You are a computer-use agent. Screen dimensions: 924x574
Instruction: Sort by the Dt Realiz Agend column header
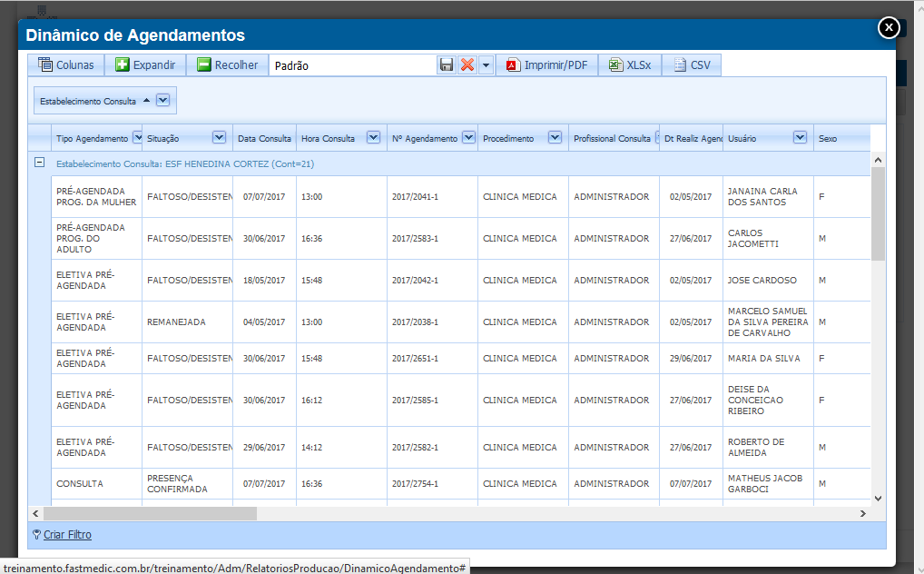[692, 139]
